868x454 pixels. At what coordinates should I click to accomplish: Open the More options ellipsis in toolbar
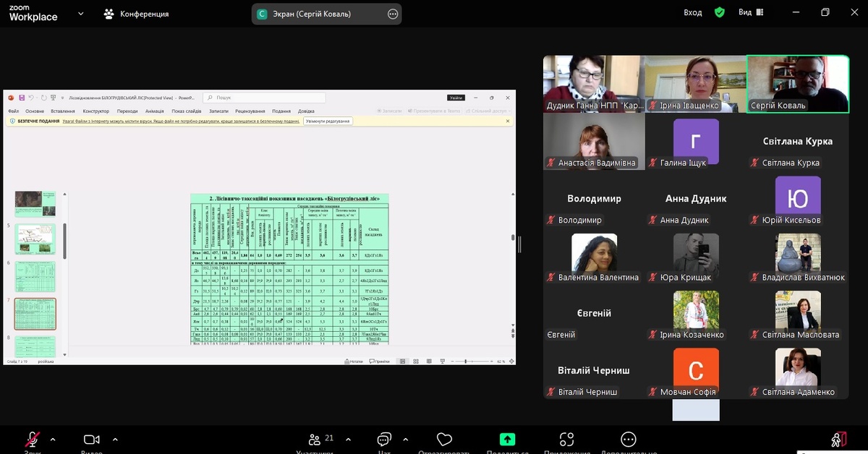click(x=629, y=440)
